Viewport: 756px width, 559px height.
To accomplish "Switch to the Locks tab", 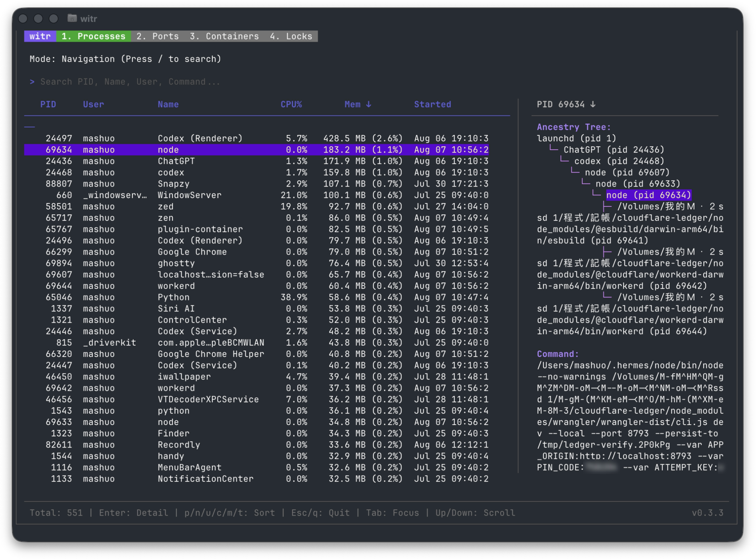I will point(291,36).
